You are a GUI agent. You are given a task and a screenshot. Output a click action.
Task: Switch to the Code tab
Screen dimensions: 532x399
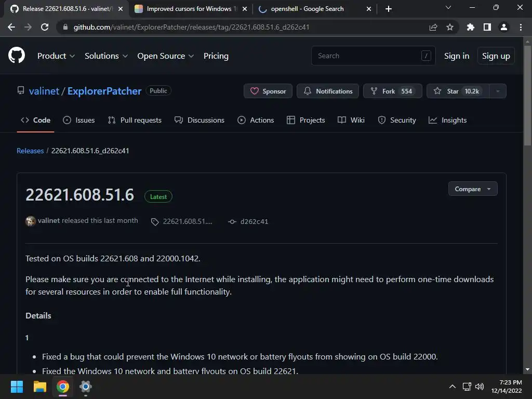(36, 120)
